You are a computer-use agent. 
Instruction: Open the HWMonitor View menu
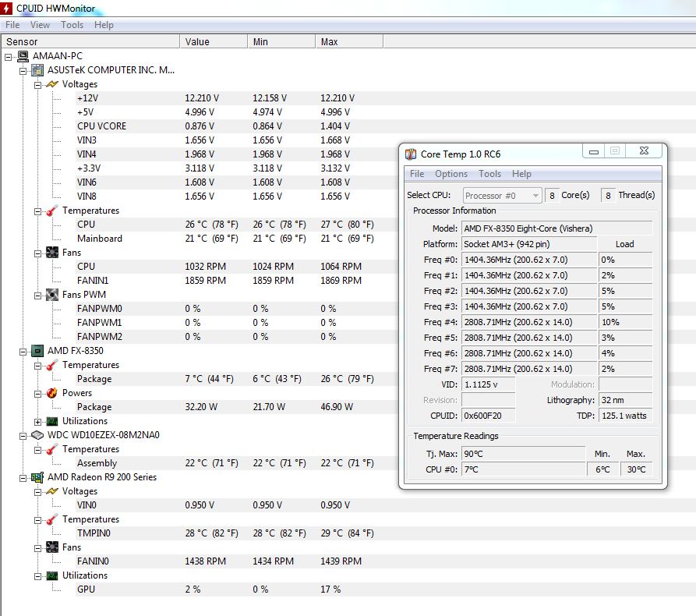[40, 25]
